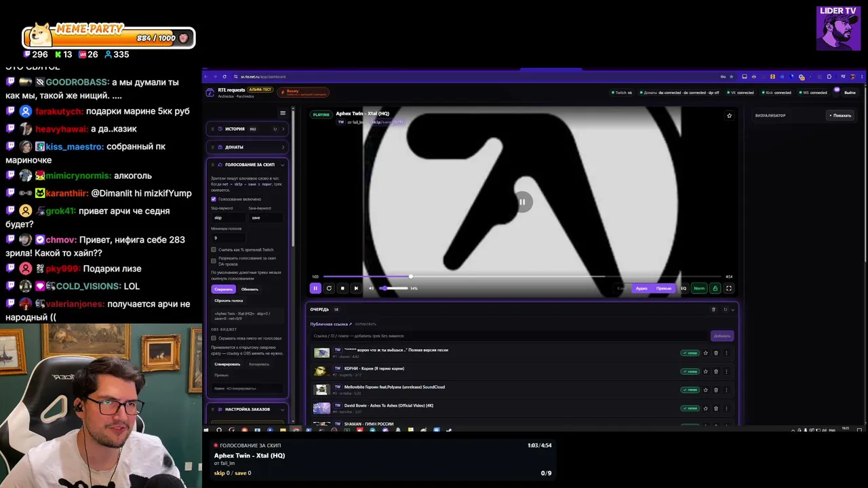Viewport: 868px width, 488px height.
Task: Open the Windows Start menu
Action: pos(206,430)
